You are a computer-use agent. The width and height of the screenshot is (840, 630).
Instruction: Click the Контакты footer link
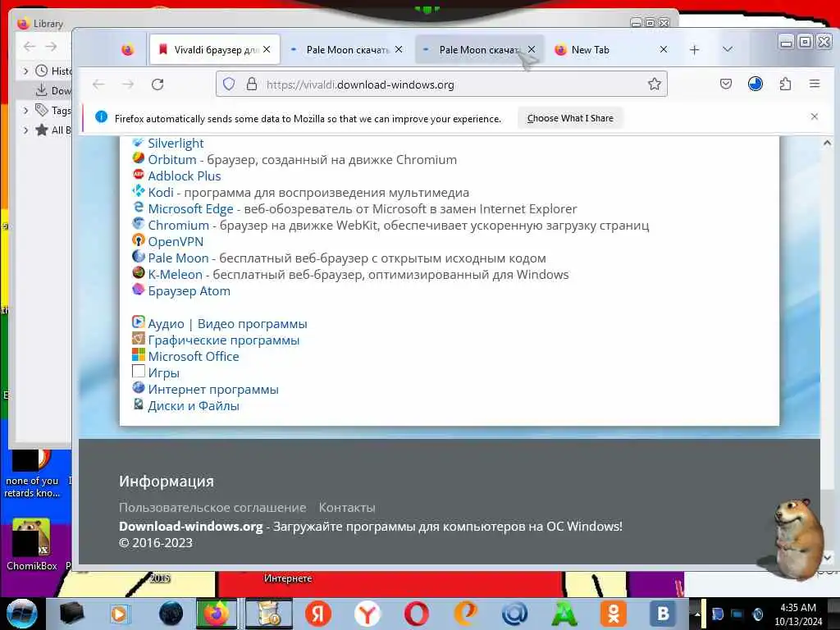(x=347, y=507)
